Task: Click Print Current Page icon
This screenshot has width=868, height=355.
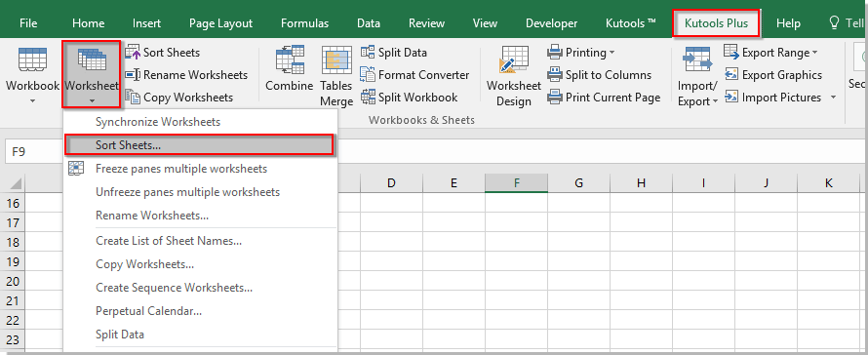Action: pyautogui.click(x=555, y=97)
